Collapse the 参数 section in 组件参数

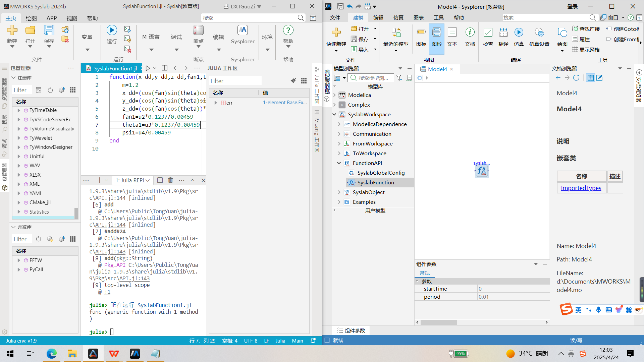tap(418, 281)
